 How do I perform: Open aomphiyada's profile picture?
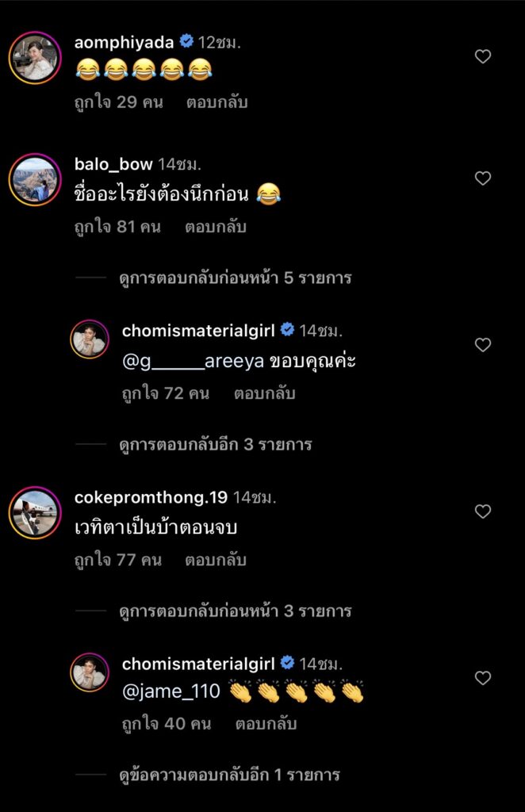point(35,57)
